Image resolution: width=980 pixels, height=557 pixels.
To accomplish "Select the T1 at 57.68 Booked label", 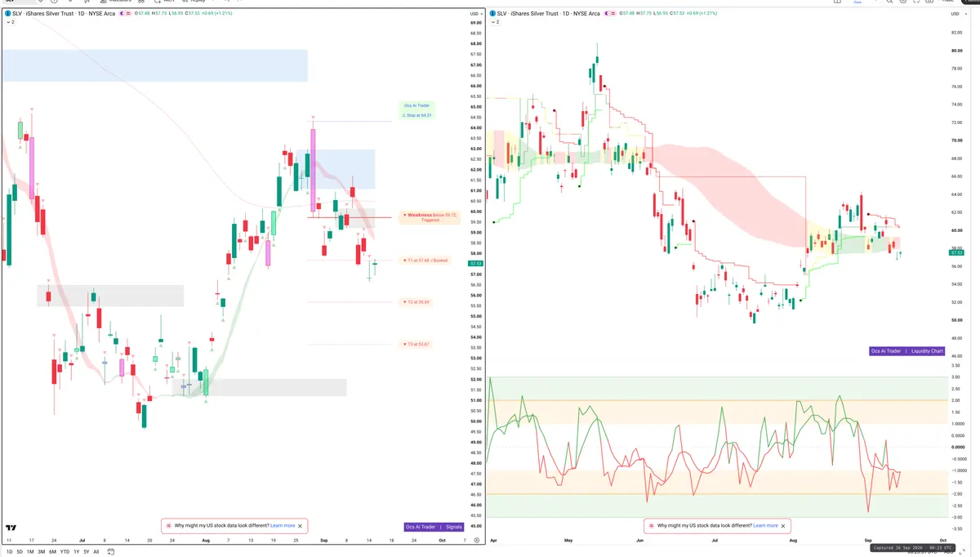I will [x=425, y=261].
